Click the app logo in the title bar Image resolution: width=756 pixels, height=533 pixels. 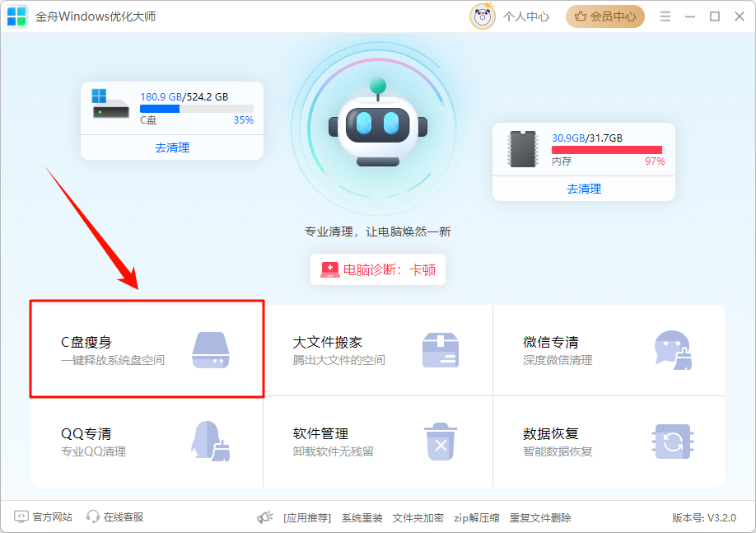(x=16, y=16)
